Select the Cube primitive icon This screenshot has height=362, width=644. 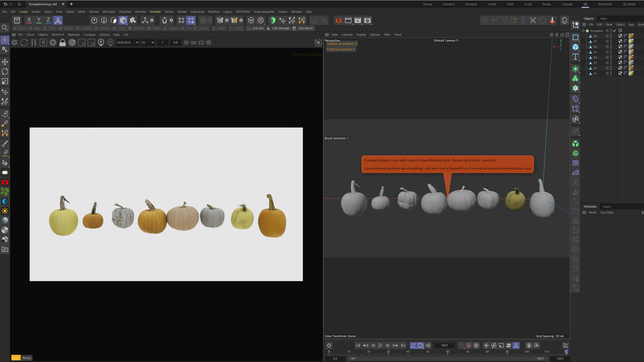576,47
